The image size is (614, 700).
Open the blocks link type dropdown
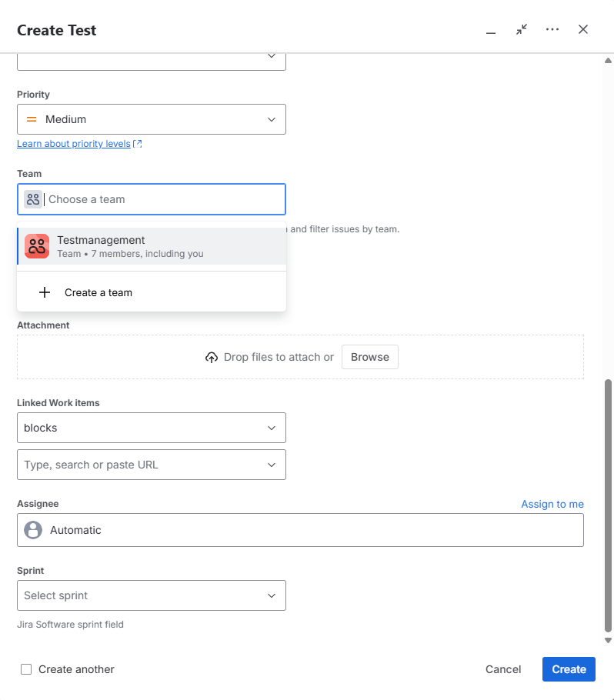pyautogui.click(x=151, y=428)
